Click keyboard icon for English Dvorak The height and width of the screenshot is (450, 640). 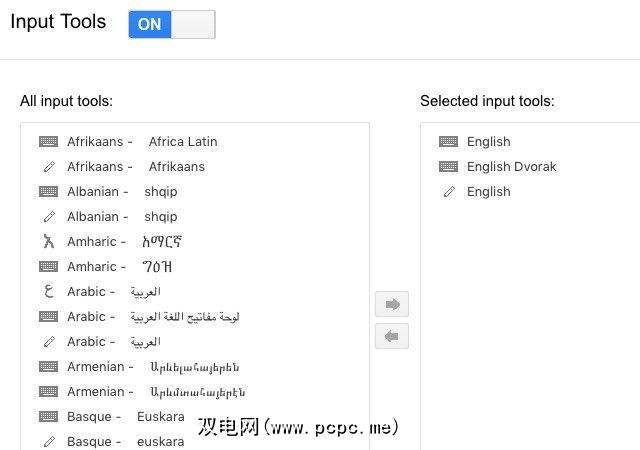[x=449, y=167]
